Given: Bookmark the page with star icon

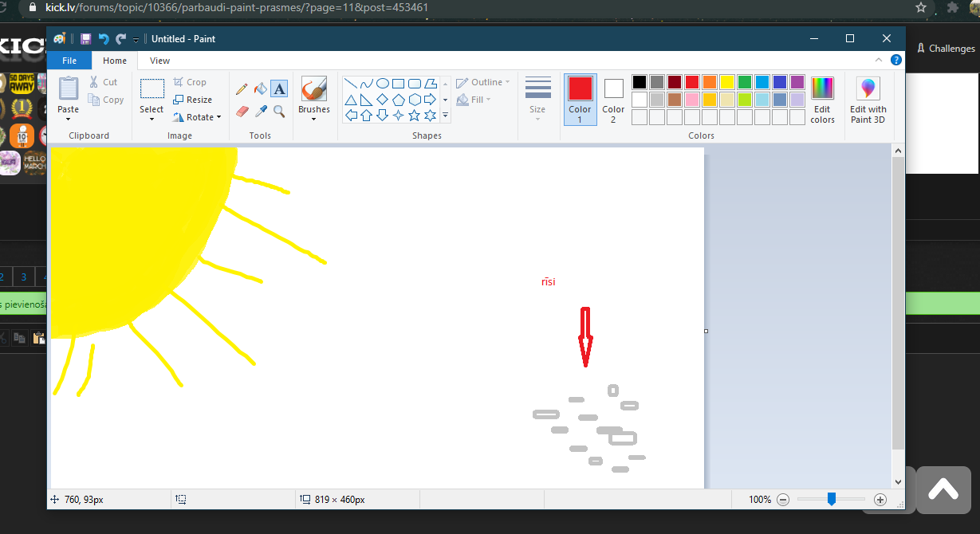Looking at the screenshot, I should pyautogui.click(x=921, y=7).
